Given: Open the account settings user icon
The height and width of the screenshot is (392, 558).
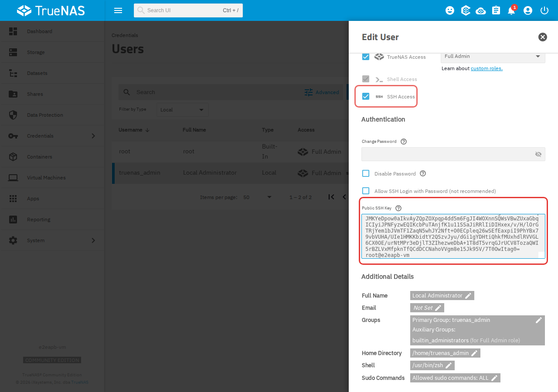Looking at the screenshot, I should 528,10.
